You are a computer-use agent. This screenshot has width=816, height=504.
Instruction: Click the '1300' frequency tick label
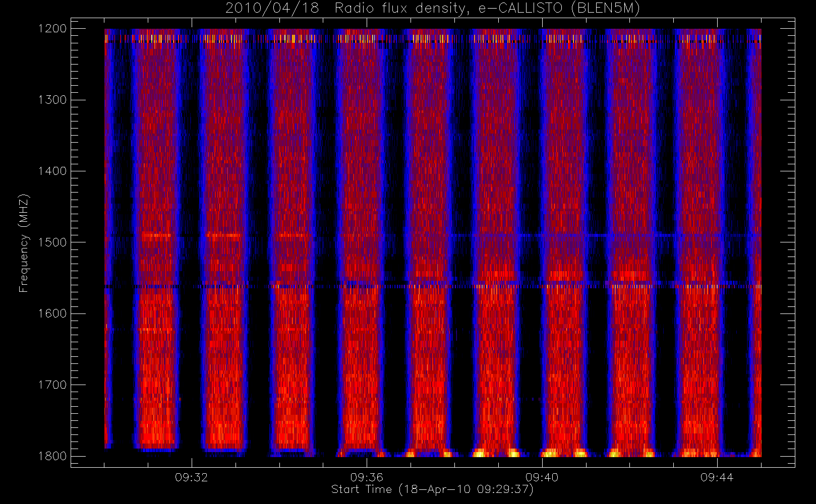point(52,100)
